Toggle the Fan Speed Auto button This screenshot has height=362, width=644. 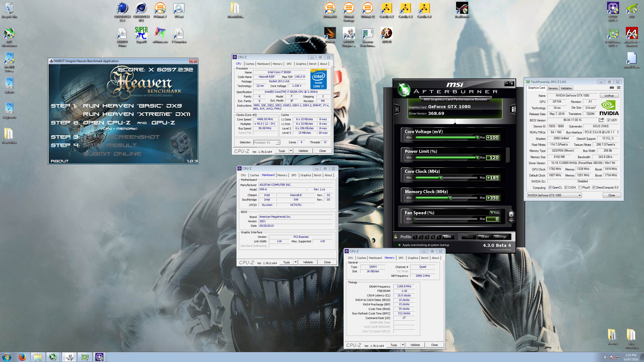click(x=495, y=213)
